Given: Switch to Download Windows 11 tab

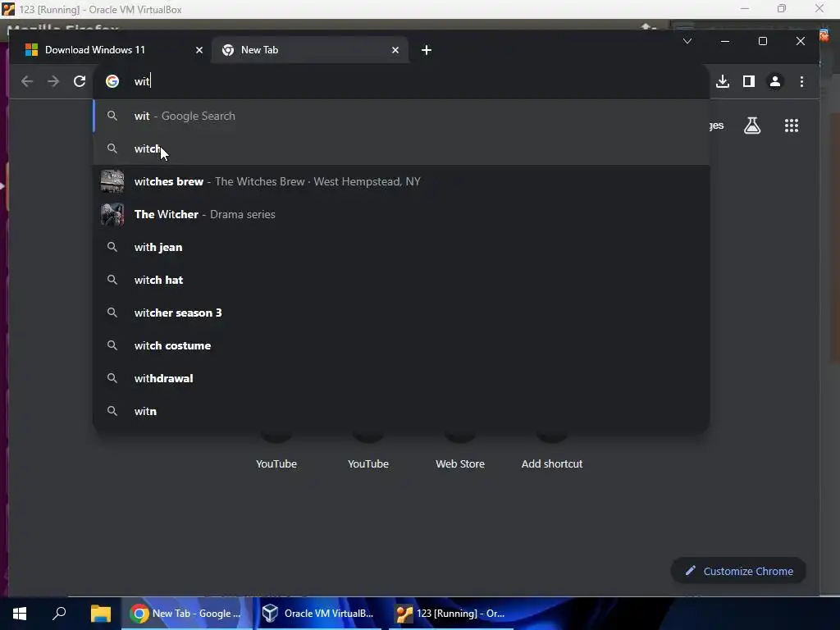Looking at the screenshot, I should 112,50.
